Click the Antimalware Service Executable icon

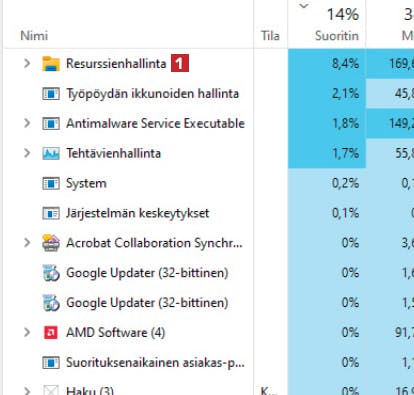[x=51, y=124]
